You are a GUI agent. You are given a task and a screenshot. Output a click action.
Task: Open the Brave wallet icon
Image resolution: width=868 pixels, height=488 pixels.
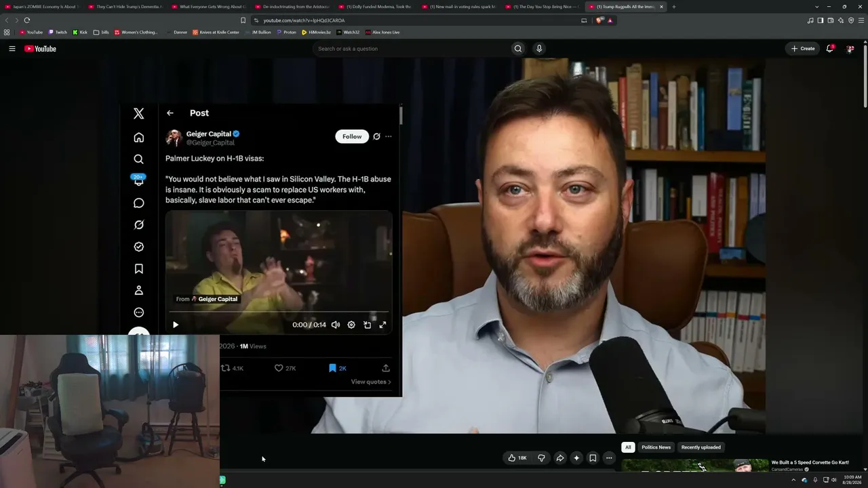[x=831, y=20]
